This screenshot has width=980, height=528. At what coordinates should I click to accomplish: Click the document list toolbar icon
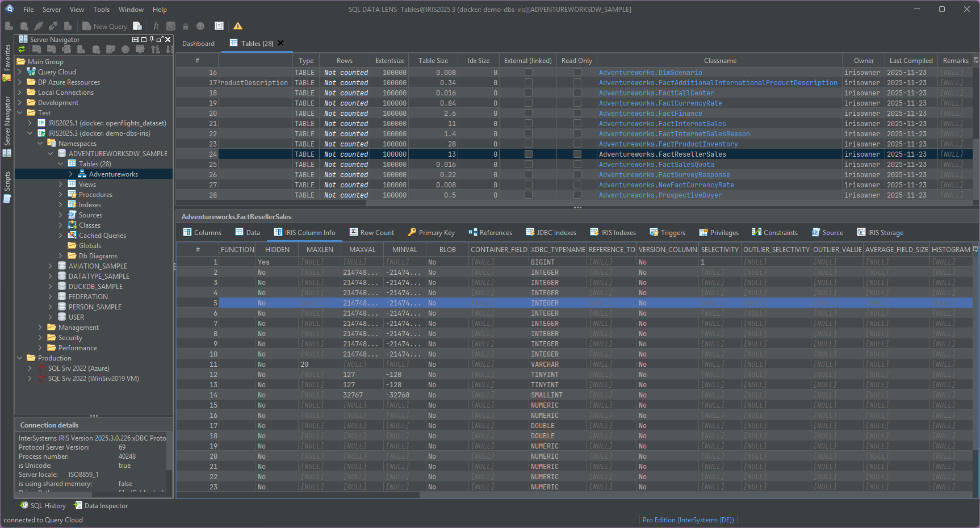coord(219,26)
